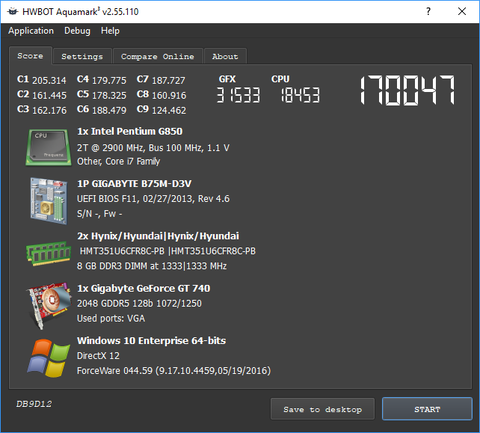Click the 'DirectX 12' line
The width and height of the screenshot is (480, 433).
(x=98, y=356)
